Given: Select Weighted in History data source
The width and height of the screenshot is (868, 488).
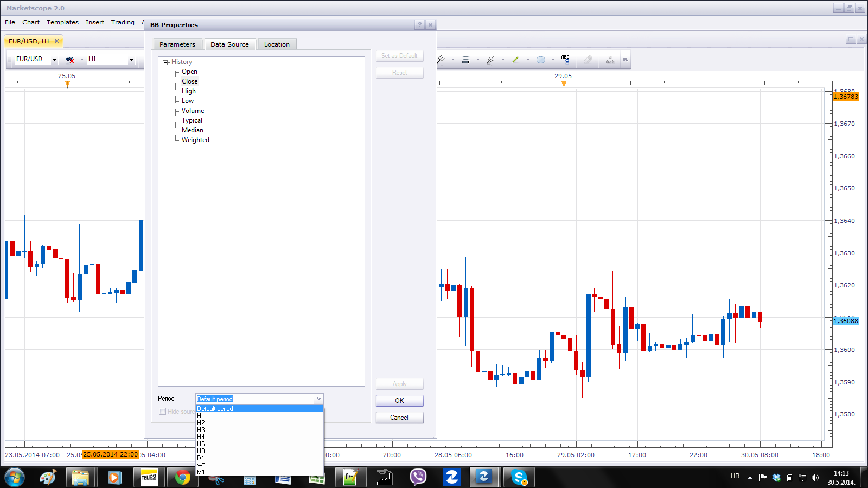Looking at the screenshot, I should point(195,140).
